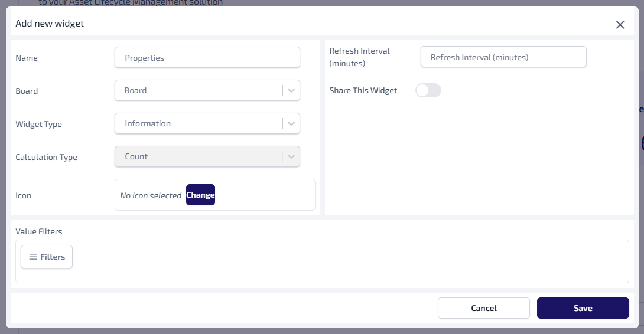
Task: Click the chevron arrow on Widget Type
Action: 291,124
